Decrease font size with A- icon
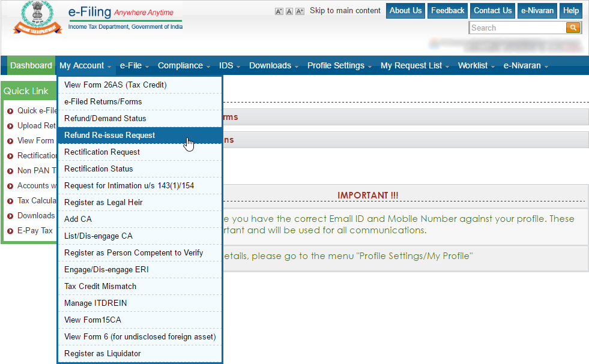 point(279,11)
